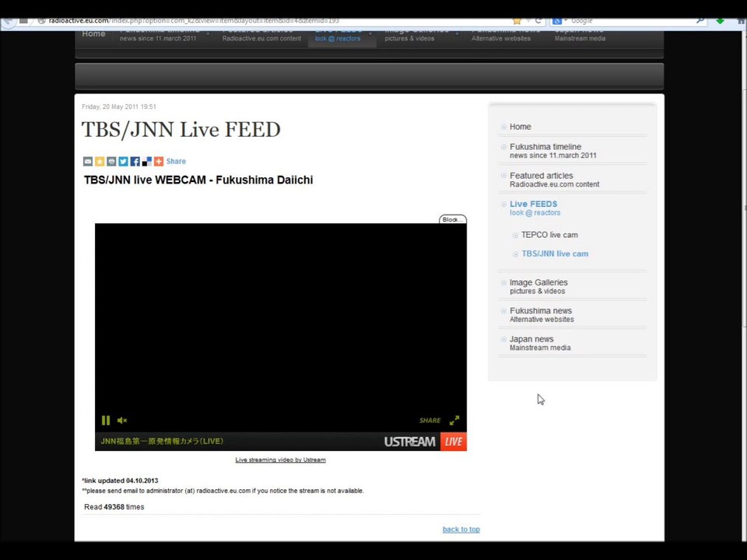Click the JNN Japanese stream title in the player
Image resolution: width=747 pixels, height=560 pixels.
tap(162, 441)
